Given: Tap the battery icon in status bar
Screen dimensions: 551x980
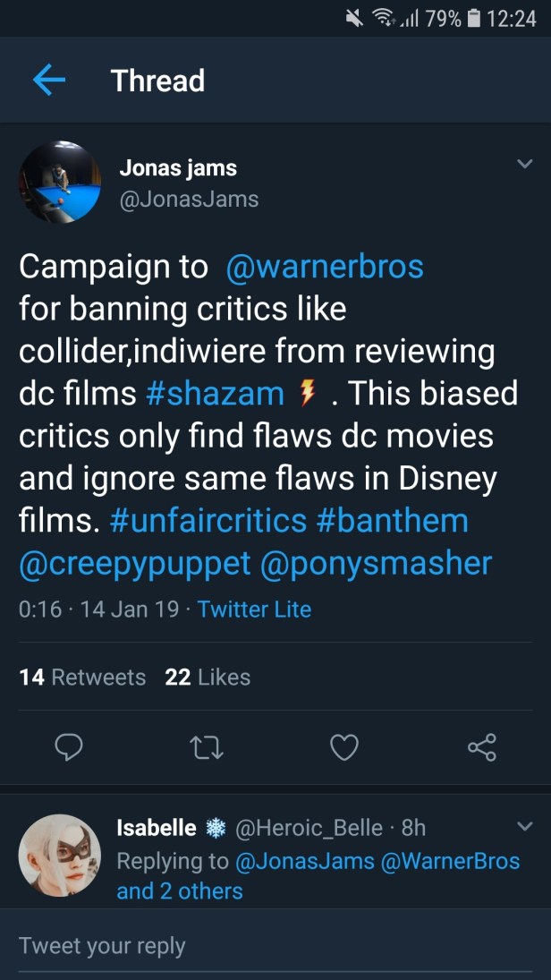Looking at the screenshot, I should click(475, 18).
